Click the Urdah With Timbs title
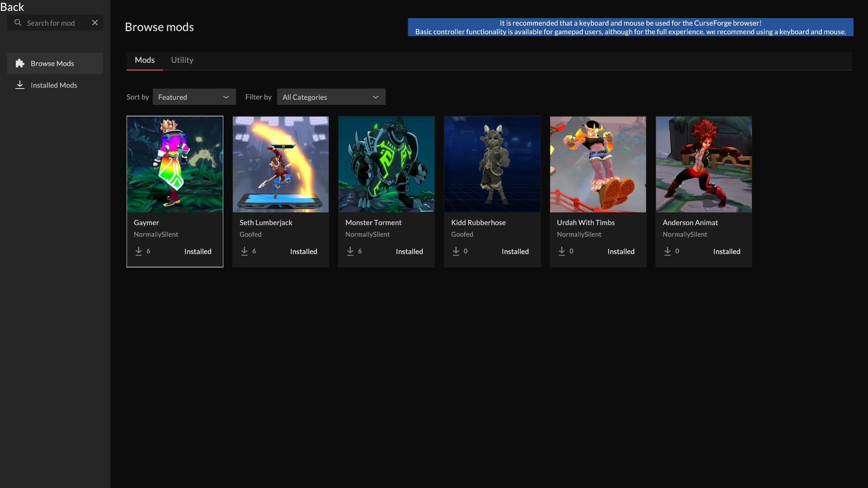868x488 pixels. pyautogui.click(x=586, y=223)
